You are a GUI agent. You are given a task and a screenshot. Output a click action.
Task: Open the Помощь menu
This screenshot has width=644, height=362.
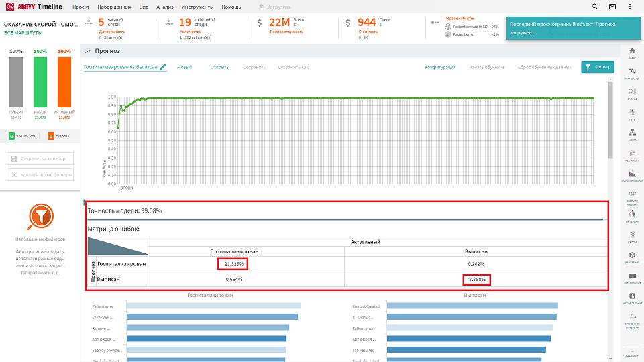tap(231, 7)
